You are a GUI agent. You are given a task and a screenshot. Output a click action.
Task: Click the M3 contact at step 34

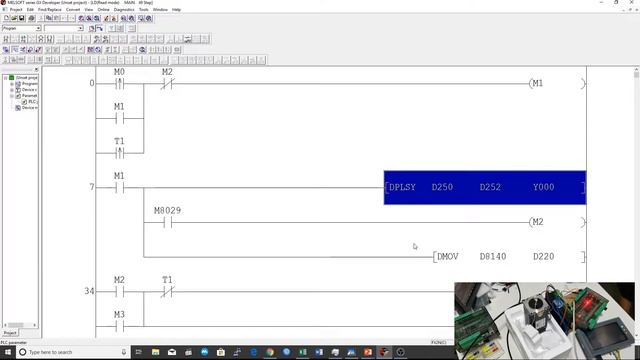(x=119, y=327)
